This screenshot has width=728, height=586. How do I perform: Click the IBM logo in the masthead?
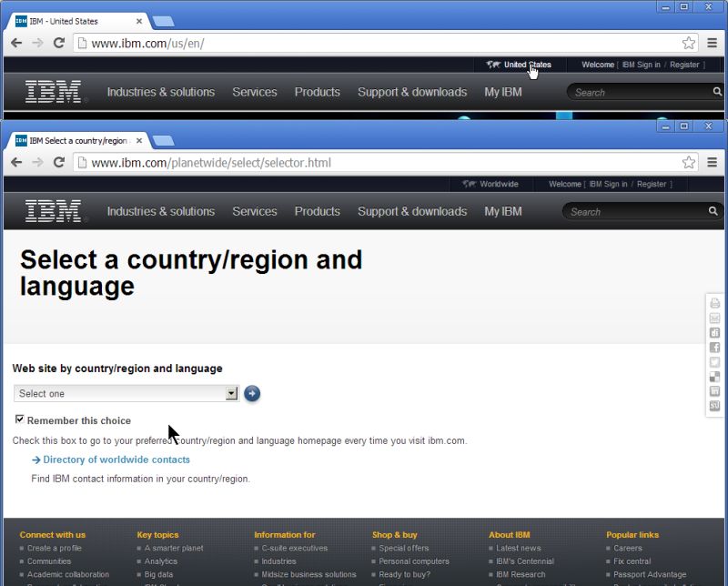52,209
